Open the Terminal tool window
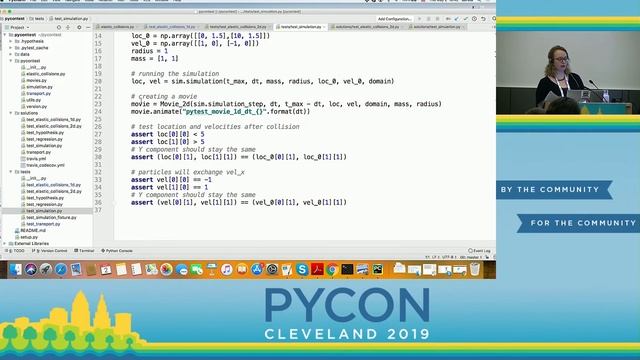 coord(84,251)
